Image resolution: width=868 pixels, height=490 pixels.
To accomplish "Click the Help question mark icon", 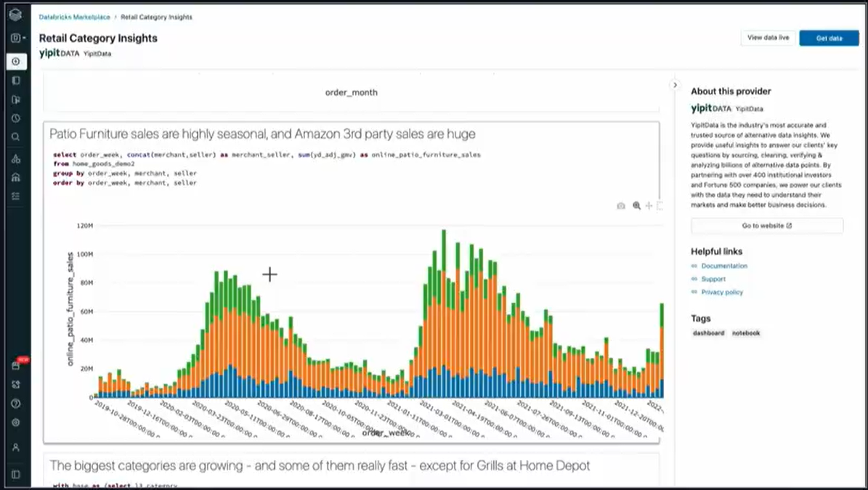I will pyautogui.click(x=16, y=403).
